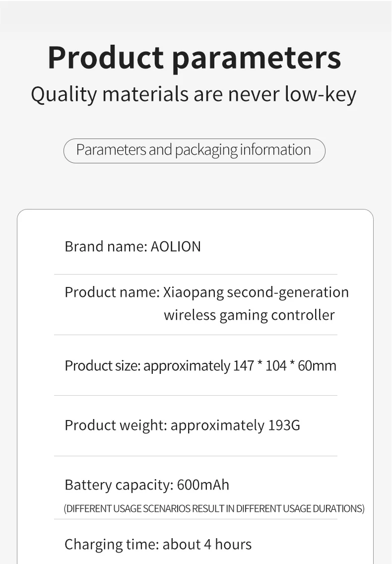Click the 'Product parameters' main heading
The width and height of the screenshot is (392, 564).
[194, 58]
